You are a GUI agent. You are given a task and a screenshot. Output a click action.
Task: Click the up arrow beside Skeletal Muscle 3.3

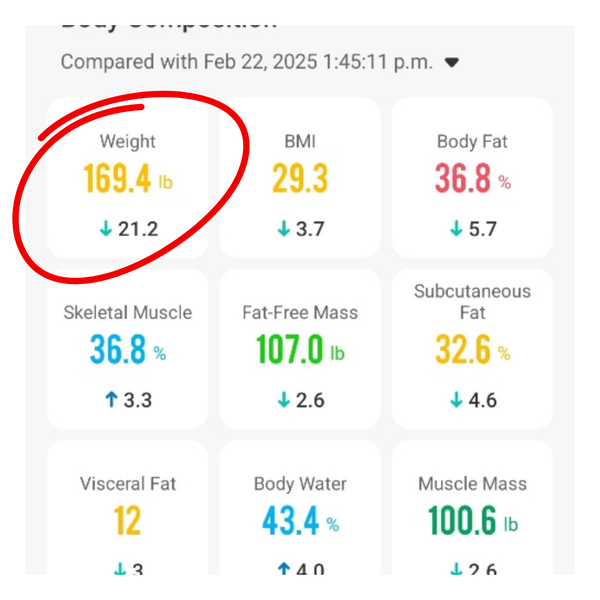click(111, 400)
